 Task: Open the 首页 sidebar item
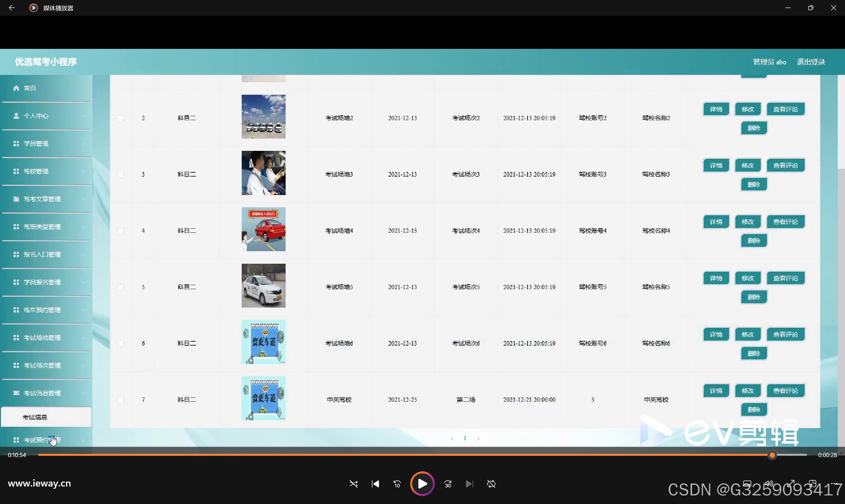pos(46,88)
